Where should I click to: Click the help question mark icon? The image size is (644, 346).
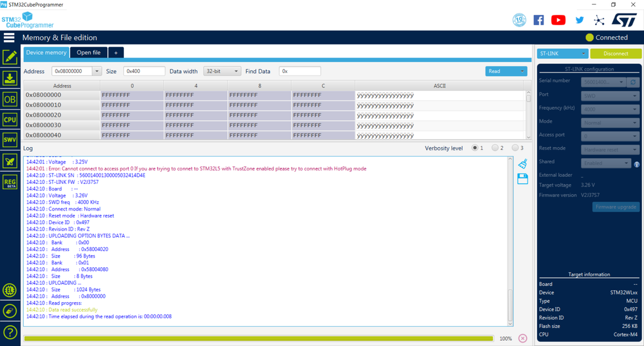coord(10,332)
